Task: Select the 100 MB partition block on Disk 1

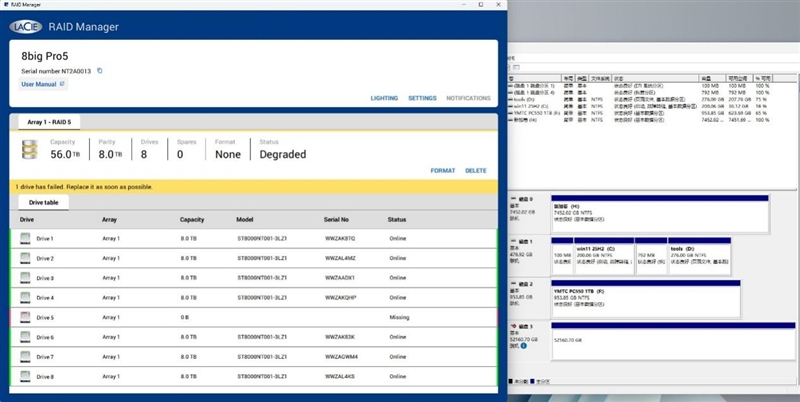Action: point(562,256)
